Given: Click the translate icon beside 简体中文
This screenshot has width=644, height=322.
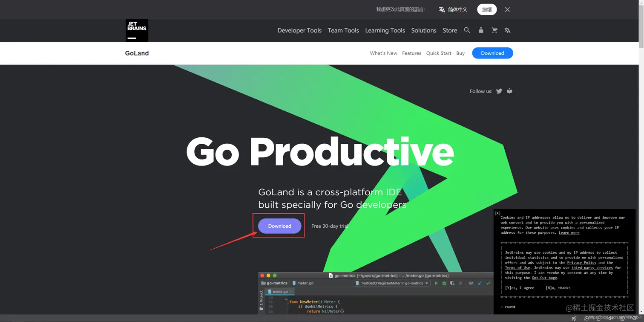Looking at the screenshot, I should pyautogui.click(x=442, y=9).
